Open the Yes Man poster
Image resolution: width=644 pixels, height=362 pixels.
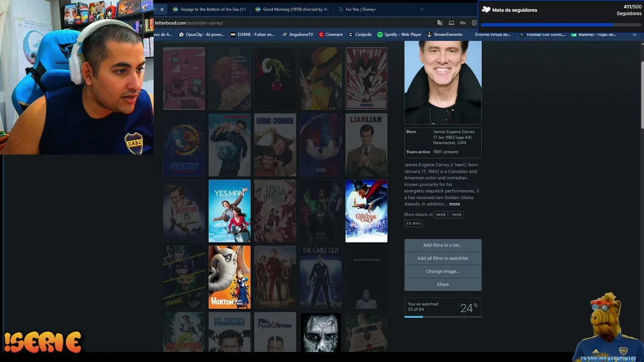coord(229,211)
